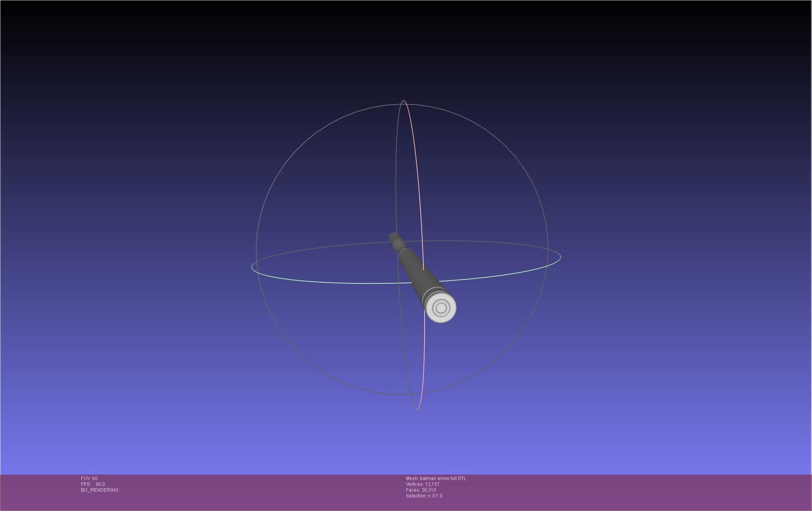Image resolution: width=812 pixels, height=511 pixels.
Task: Click the Mesh: batman arrow full.STL label
Action: pyautogui.click(x=436, y=478)
